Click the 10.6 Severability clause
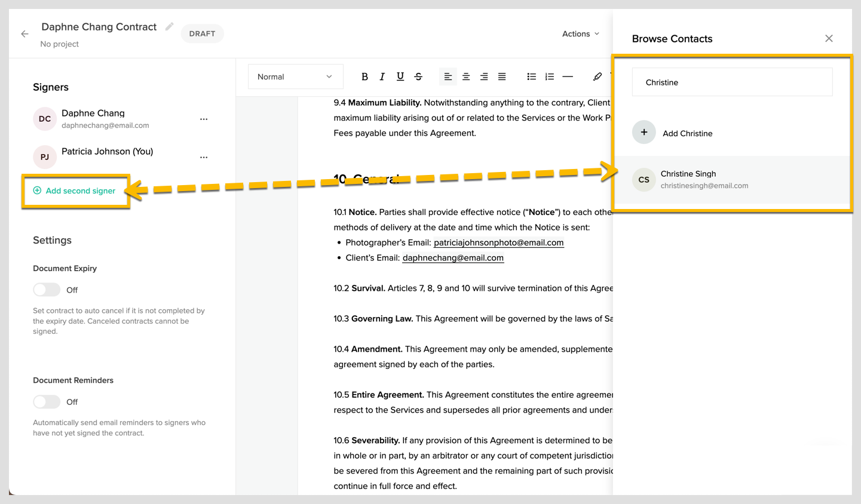Screen dimensions: 861x504 pos(473,463)
